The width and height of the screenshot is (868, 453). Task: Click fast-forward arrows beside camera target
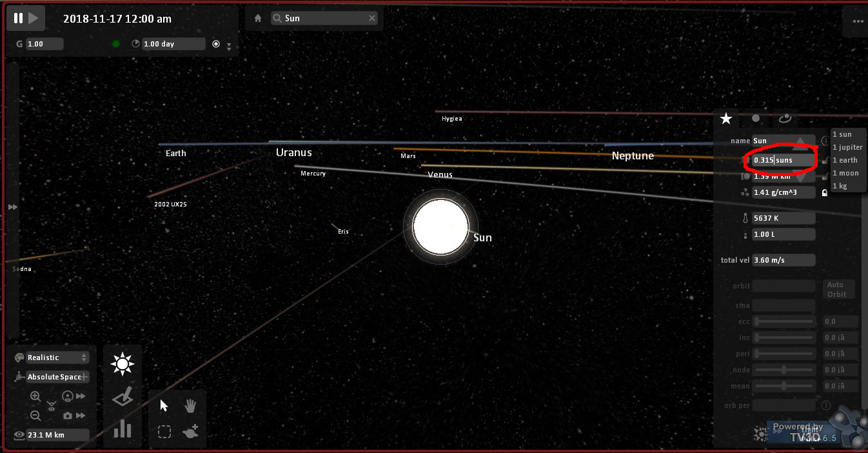81,396
